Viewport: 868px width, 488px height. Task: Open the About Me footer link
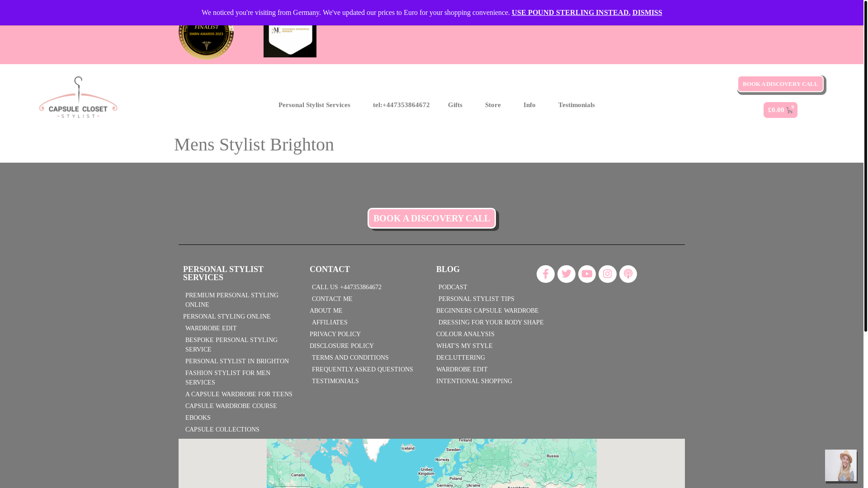tap(326, 311)
